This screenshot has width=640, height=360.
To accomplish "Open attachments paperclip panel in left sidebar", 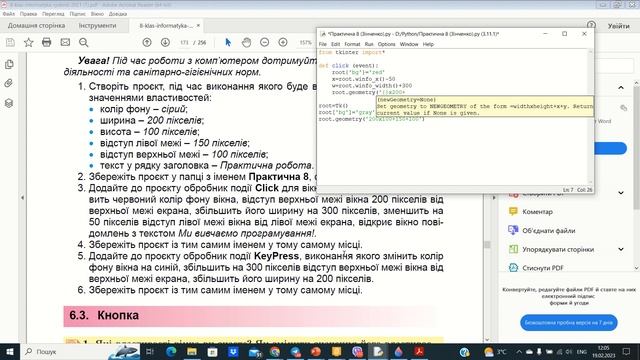I will [x=9, y=83].
